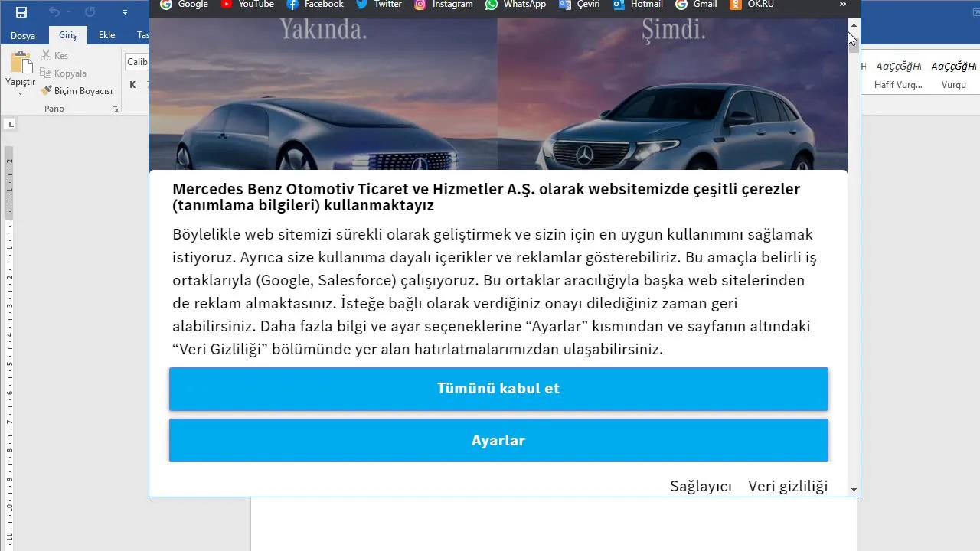
Task: Open the Veri gizliliği link
Action: [x=788, y=487]
